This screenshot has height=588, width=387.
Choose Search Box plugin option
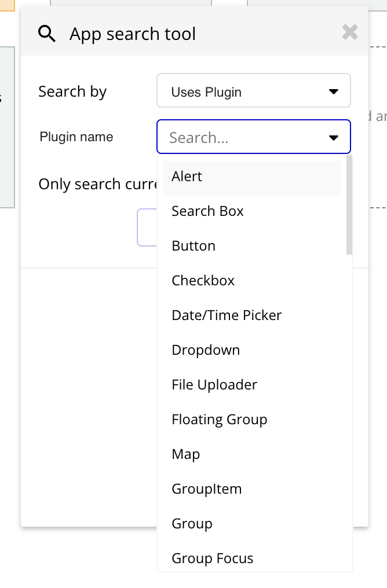(x=207, y=211)
